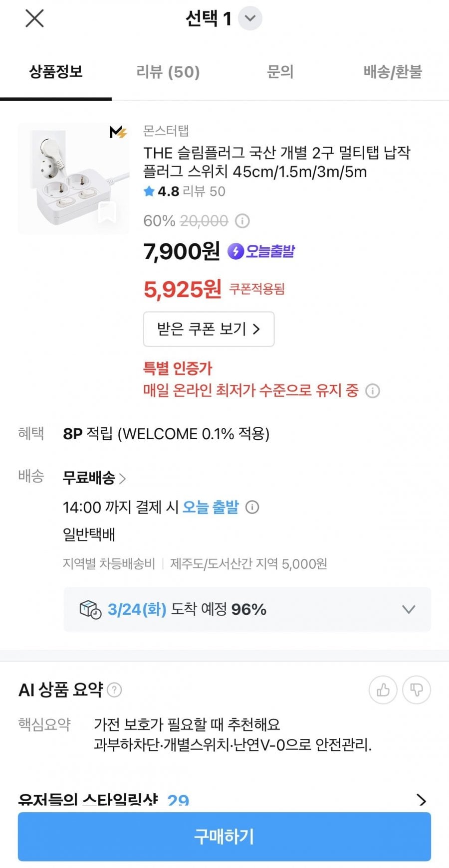449x868 pixels.
Task: Go to the 배송/환불 tab
Action: click(x=393, y=72)
